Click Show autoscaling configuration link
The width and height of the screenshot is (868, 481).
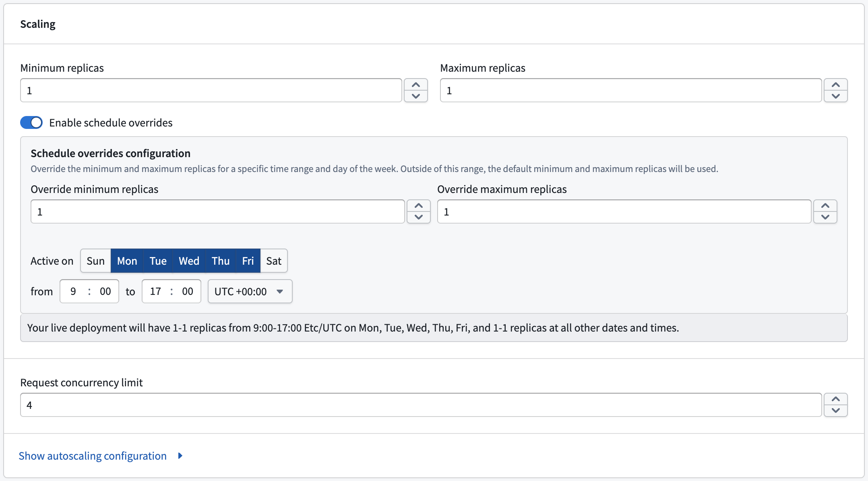point(93,456)
